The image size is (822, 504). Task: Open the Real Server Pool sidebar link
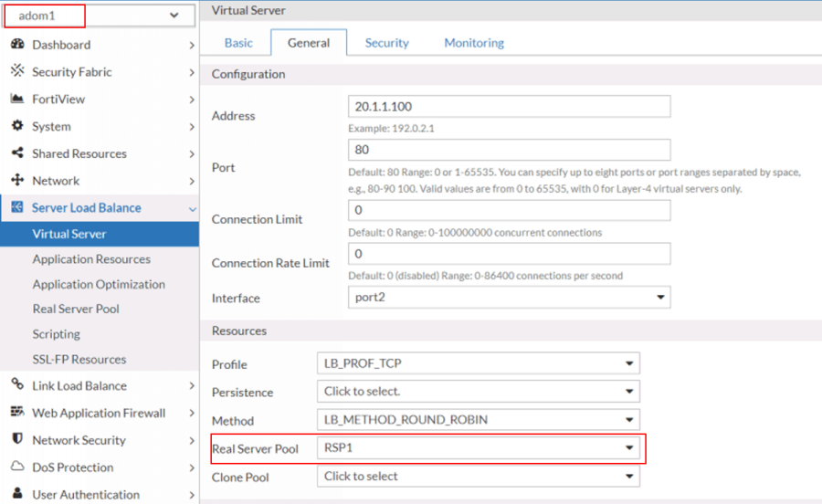pyautogui.click(x=76, y=309)
